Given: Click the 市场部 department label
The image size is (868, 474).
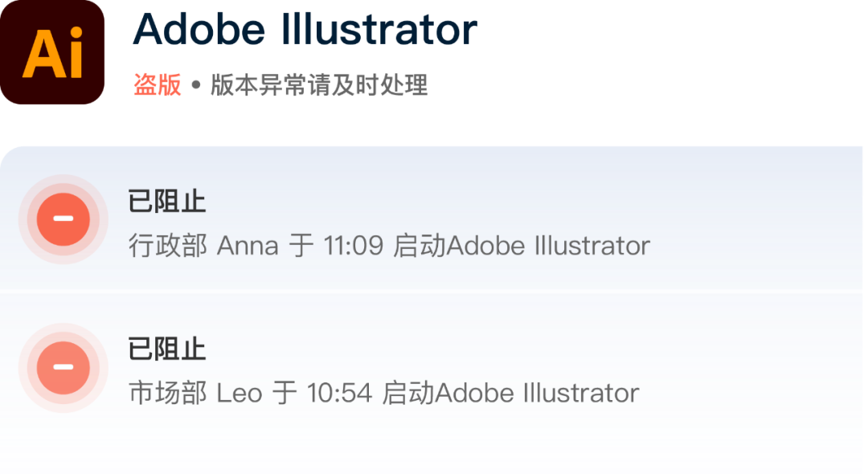Looking at the screenshot, I should click(x=167, y=394).
